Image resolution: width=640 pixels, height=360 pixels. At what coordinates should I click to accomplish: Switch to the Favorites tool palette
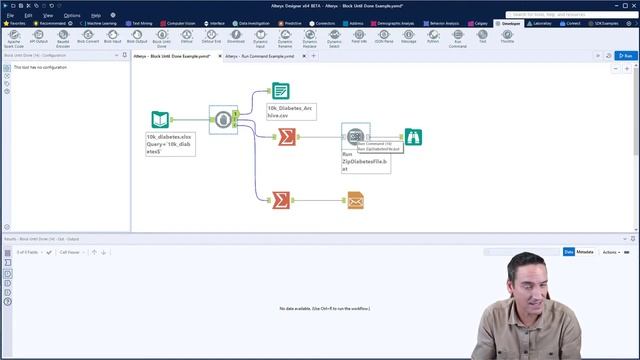[14, 23]
